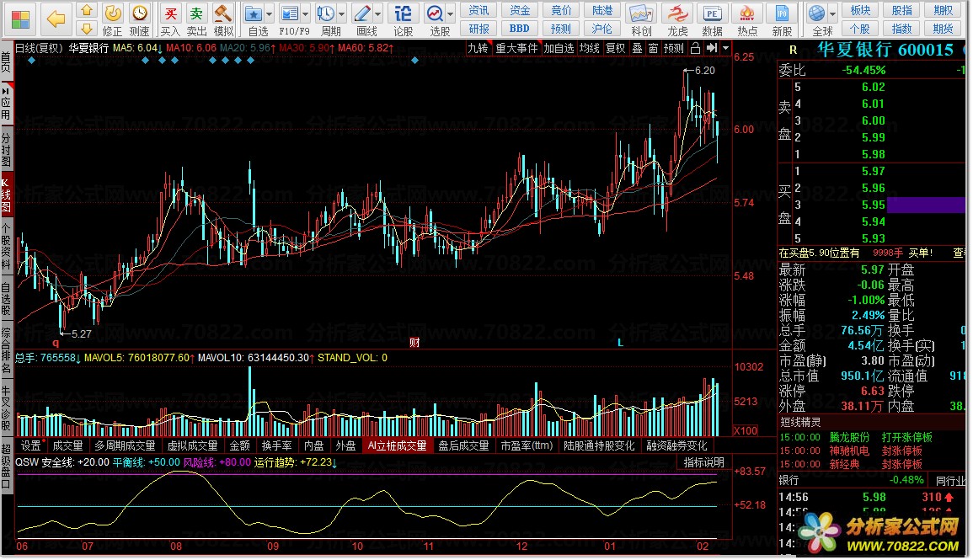Toggle the 窗 window button

click(x=653, y=48)
